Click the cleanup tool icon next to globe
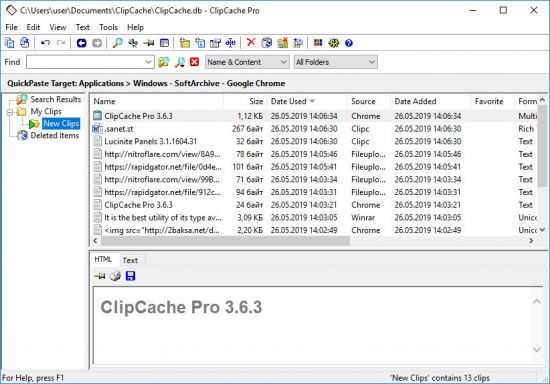This screenshot has height=384, width=550. point(298,43)
